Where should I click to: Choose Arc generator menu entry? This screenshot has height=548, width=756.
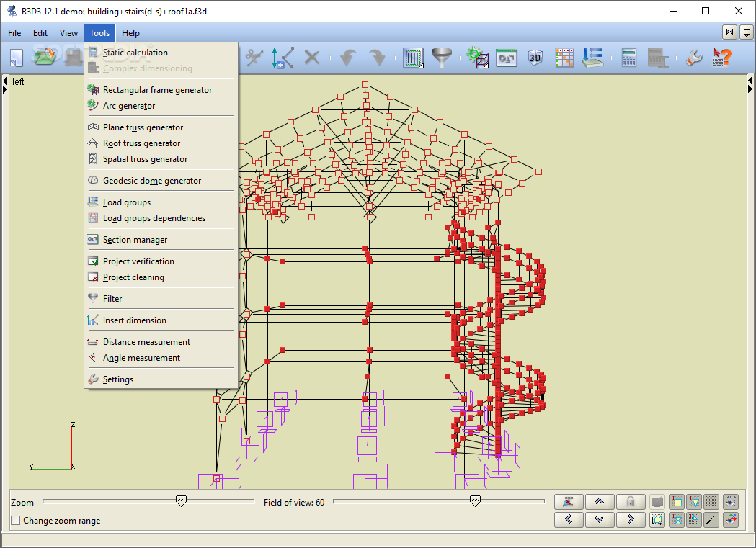[x=161, y=106]
